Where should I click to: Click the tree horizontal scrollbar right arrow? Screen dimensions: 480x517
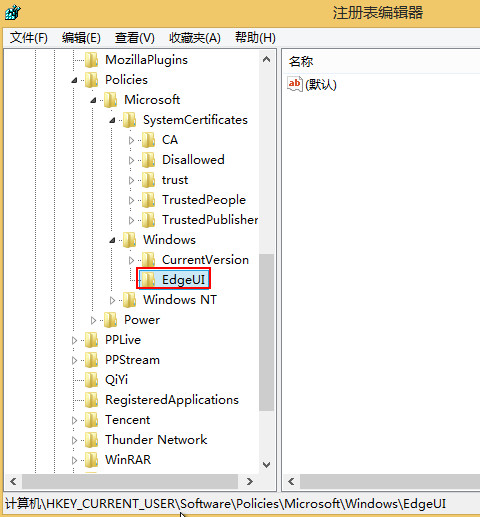click(250, 481)
